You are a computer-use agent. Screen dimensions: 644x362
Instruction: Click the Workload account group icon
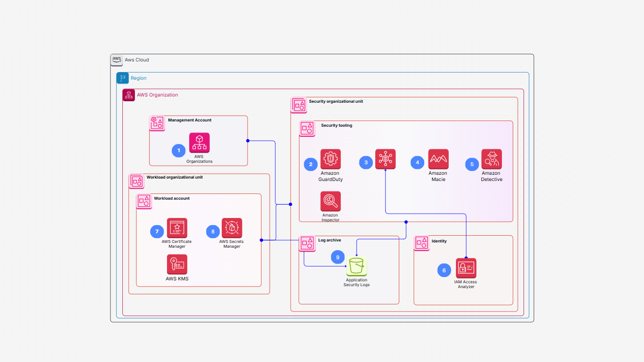[144, 201]
